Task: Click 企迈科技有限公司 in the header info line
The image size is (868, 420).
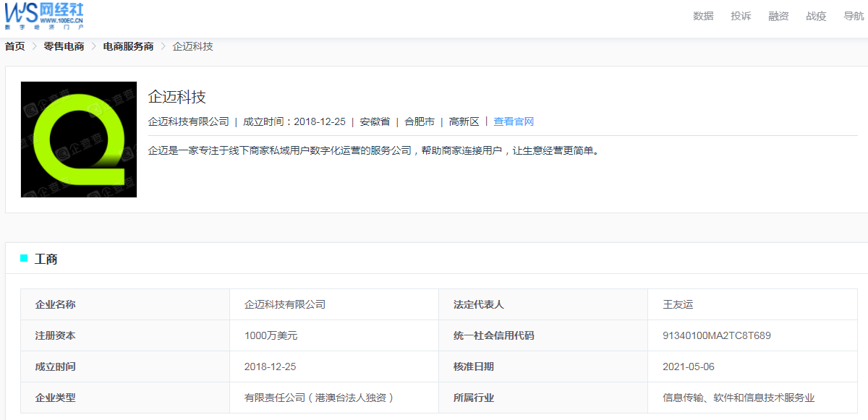Action: click(x=188, y=121)
